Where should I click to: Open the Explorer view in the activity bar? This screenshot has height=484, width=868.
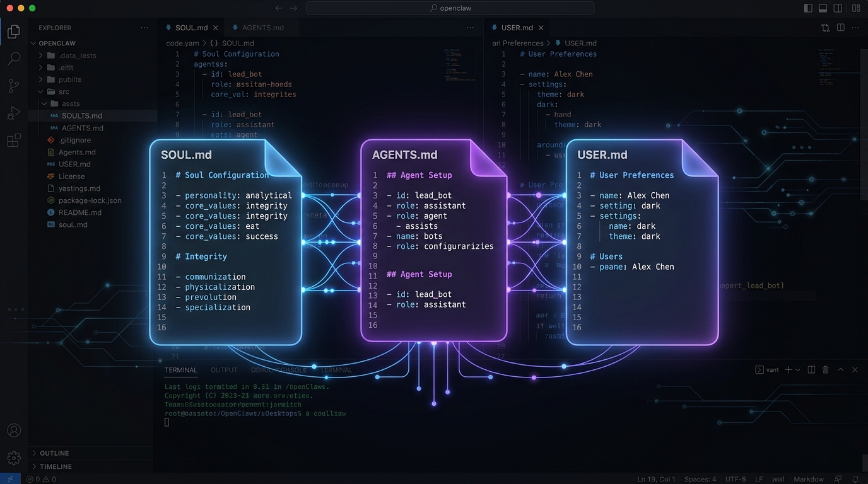click(14, 31)
